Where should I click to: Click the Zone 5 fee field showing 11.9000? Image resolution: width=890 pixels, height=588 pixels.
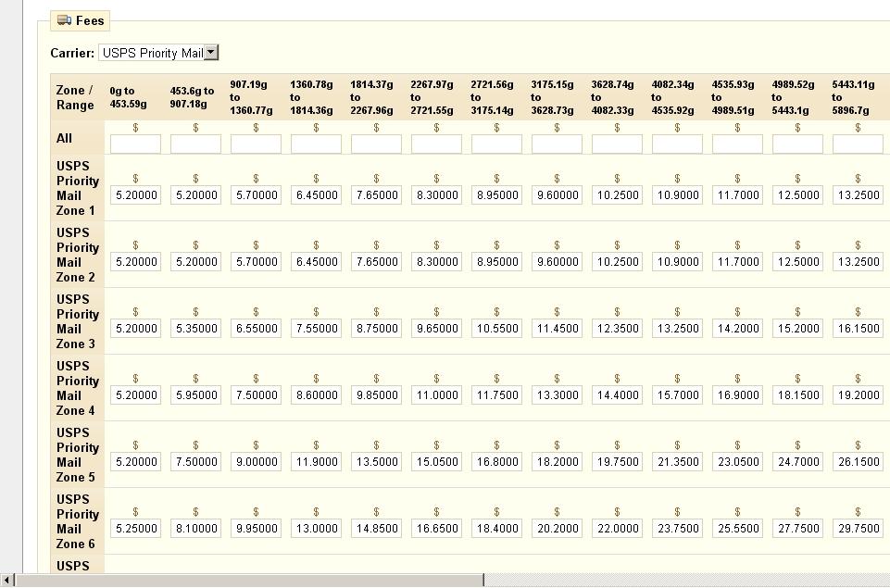pyautogui.click(x=316, y=462)
